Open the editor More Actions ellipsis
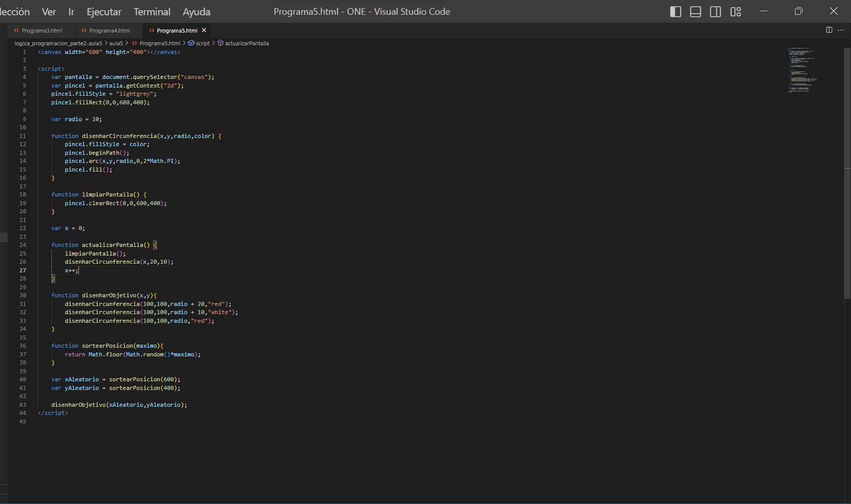851x504 pixels. coord(840,30)
